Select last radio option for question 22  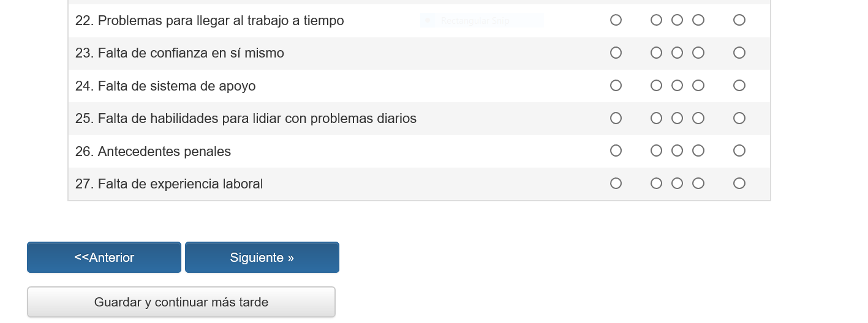pos(739,20)
